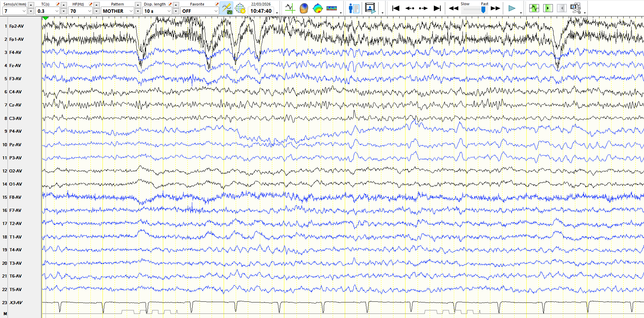Click the green page-forward icon
This screenshot has height=318, width=644.
(548, 8)
